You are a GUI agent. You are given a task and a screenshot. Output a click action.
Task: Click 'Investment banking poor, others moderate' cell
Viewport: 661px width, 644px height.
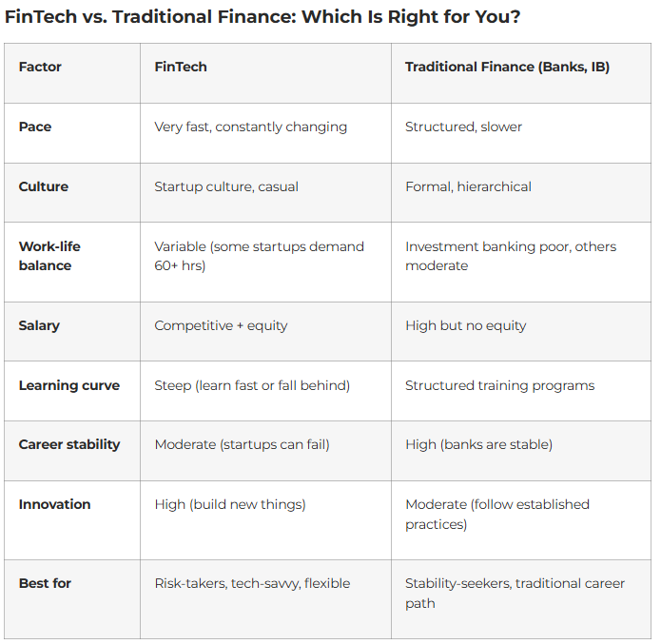(x=511, y=256)
